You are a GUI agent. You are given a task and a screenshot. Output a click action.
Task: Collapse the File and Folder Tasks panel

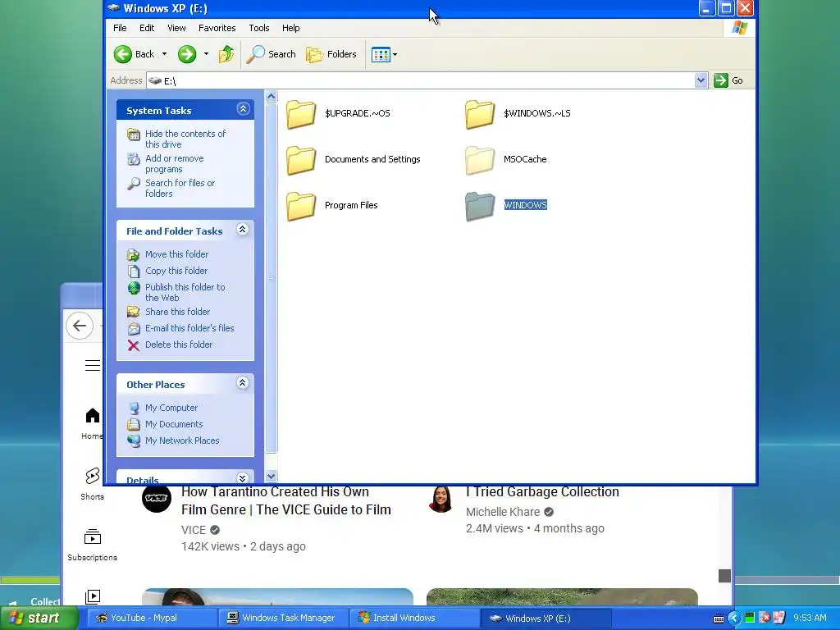point(243,230)
